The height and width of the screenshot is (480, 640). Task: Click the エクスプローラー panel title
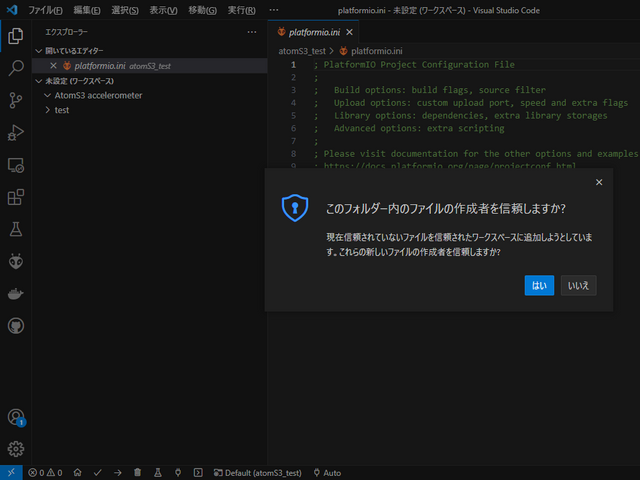pos(66,32)
